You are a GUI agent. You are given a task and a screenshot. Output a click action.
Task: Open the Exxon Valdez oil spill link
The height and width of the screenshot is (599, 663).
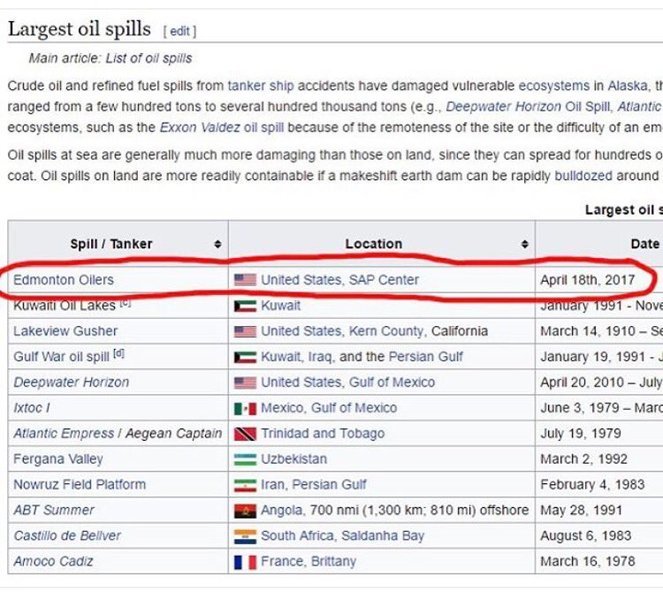click(222, 127)
